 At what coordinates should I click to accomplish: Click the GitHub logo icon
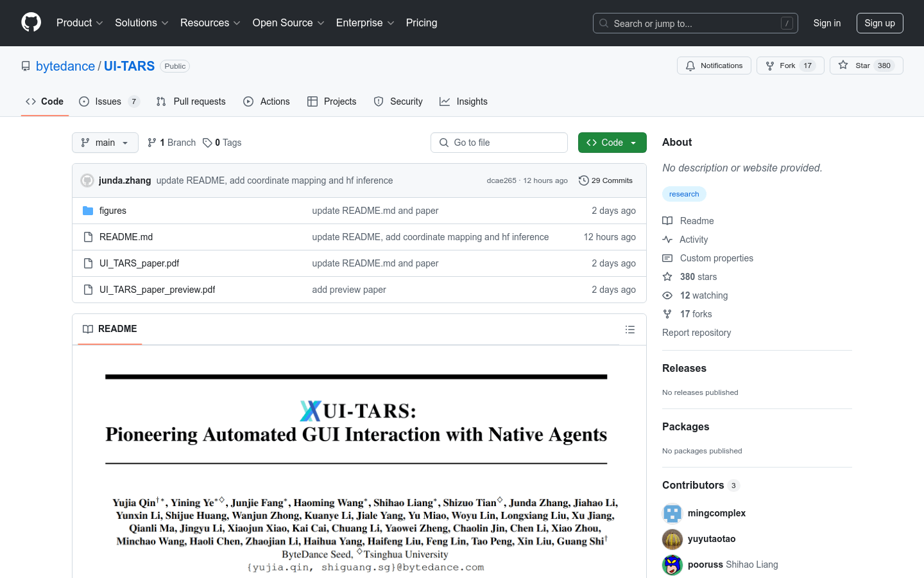click(x=31, y=22)
